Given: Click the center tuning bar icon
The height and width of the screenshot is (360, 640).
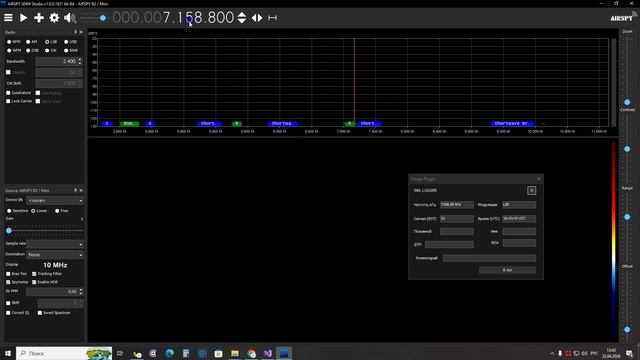Looking at the screenshot, I should [272, 18].
